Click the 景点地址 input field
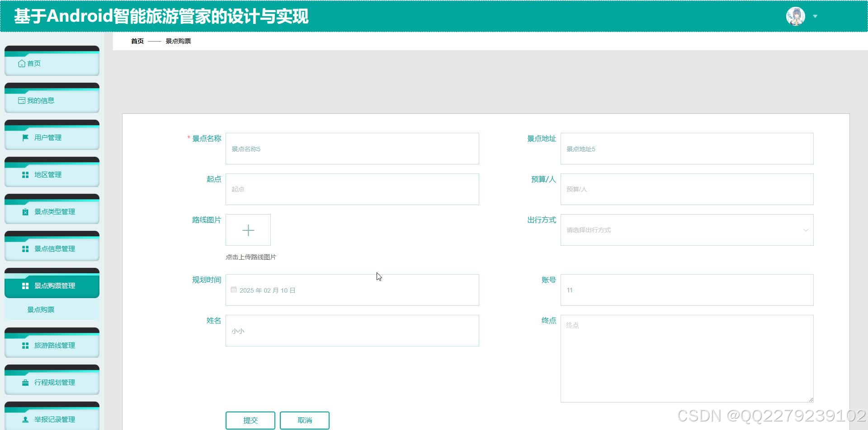The image size is (868, 430). coord(687,149)
